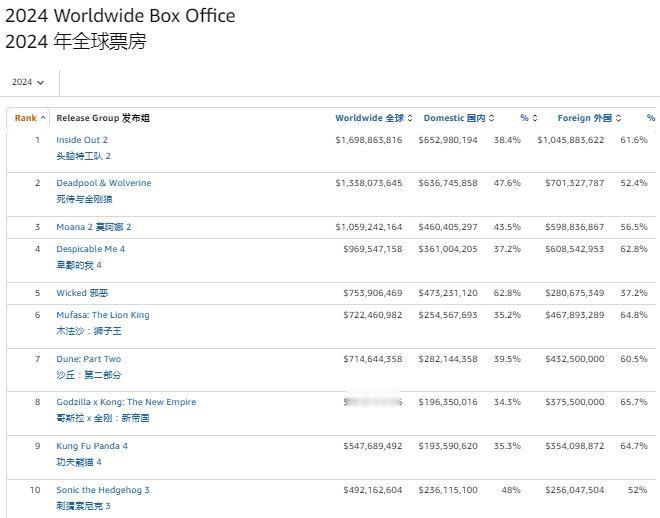Select foreign gross $467,893,289
Image resolution: width=660 pixels, height=518 pixels.
[x=575, y=315]
